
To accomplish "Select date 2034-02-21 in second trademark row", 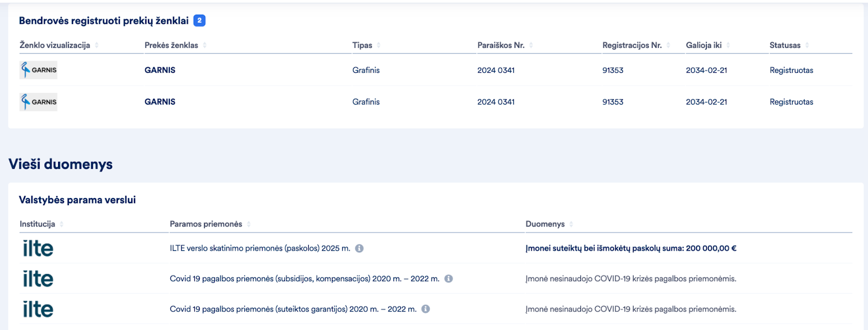I will click(706, 101).
